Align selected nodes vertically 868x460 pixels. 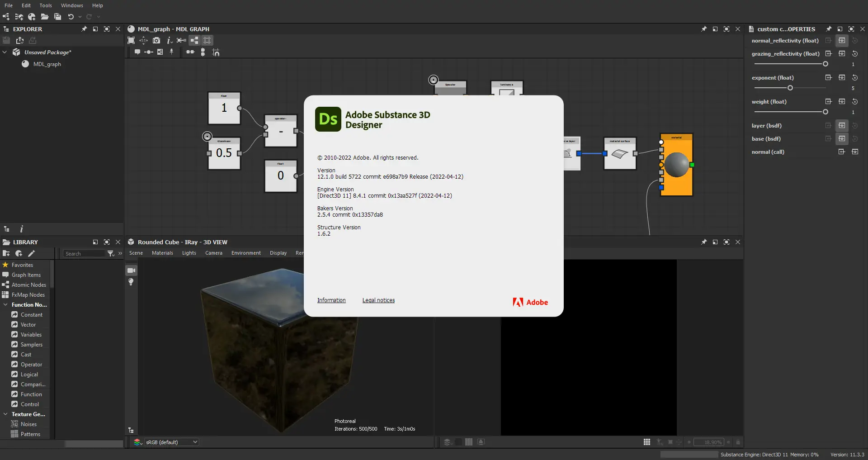[203, 52]
